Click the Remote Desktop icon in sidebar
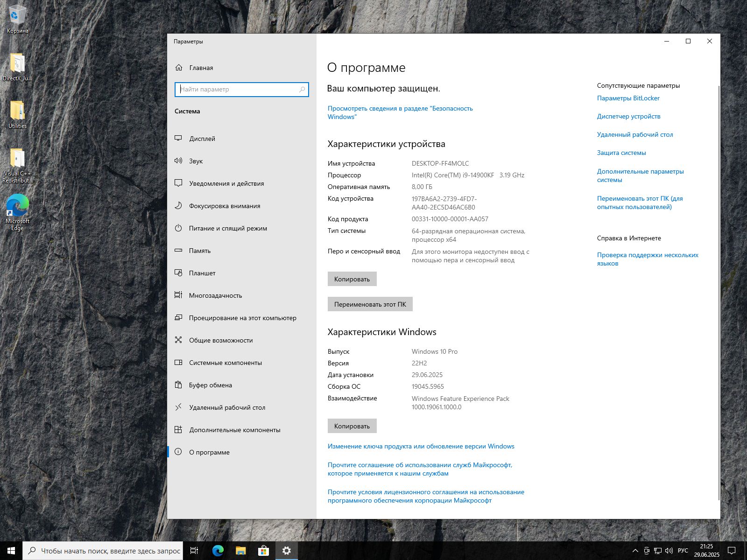The height and width of the screenshot is (560, 747). pos(178,407)
